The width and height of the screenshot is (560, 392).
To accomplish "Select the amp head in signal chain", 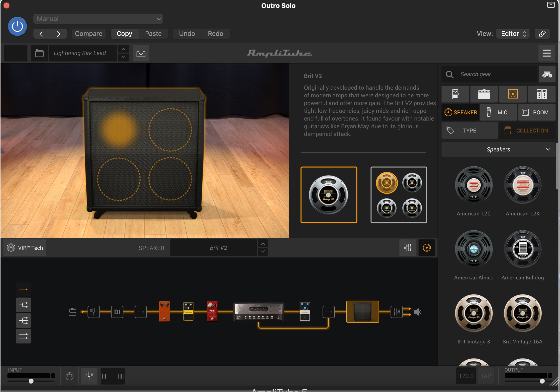I will point(259,312).
